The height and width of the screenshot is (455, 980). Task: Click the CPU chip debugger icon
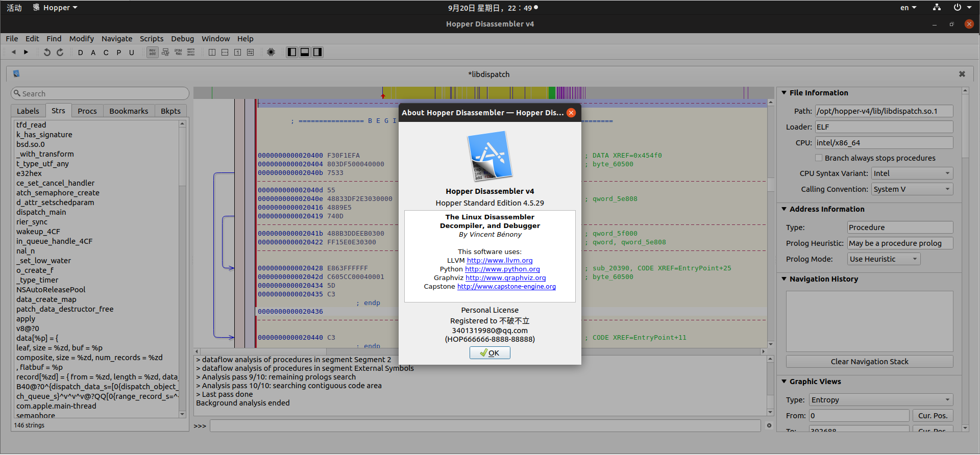[x=271, y=52]
